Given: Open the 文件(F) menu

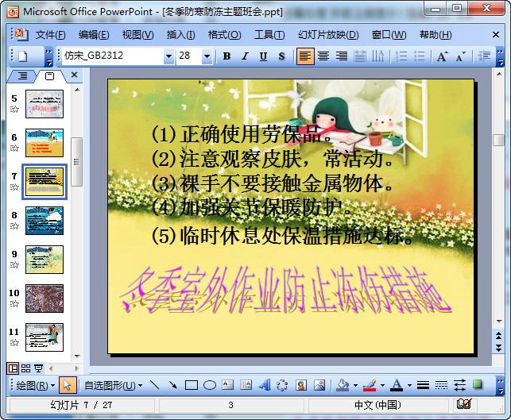Looking at the screenshot, I should [x=51, y=34].
